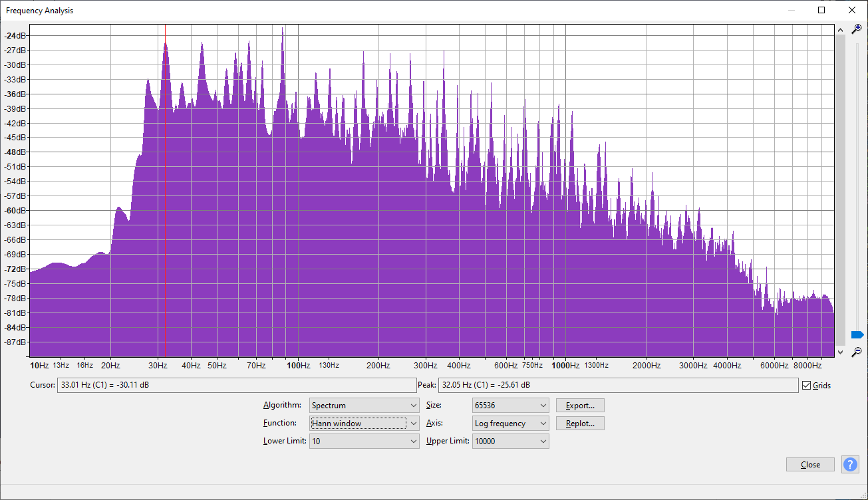Click the Peak readout field

pos(618,386)
